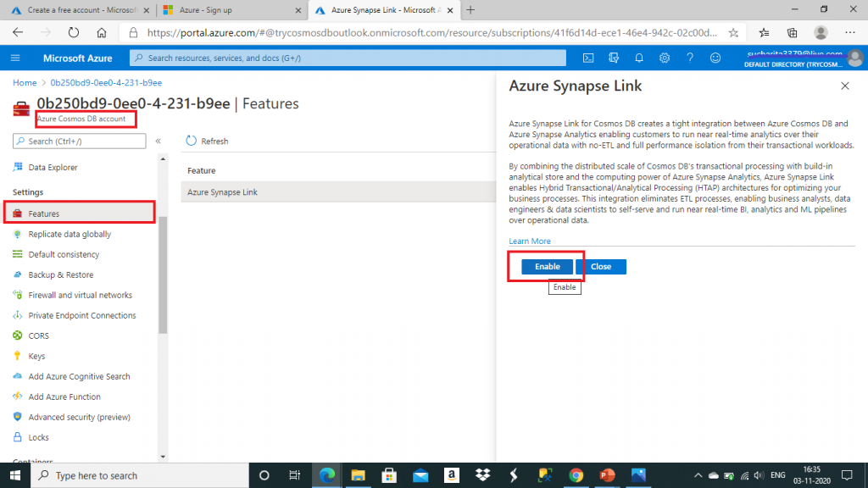Viewport: 868px width, 488px height.
Task: Click the Close button in Synapse Link panel
Action: (x=601, y=267)
